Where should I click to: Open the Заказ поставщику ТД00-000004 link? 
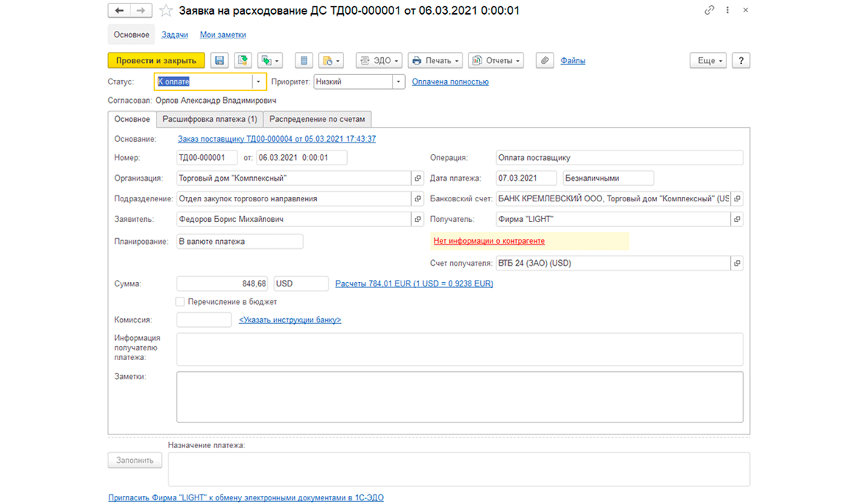click(x=276, y=139)
